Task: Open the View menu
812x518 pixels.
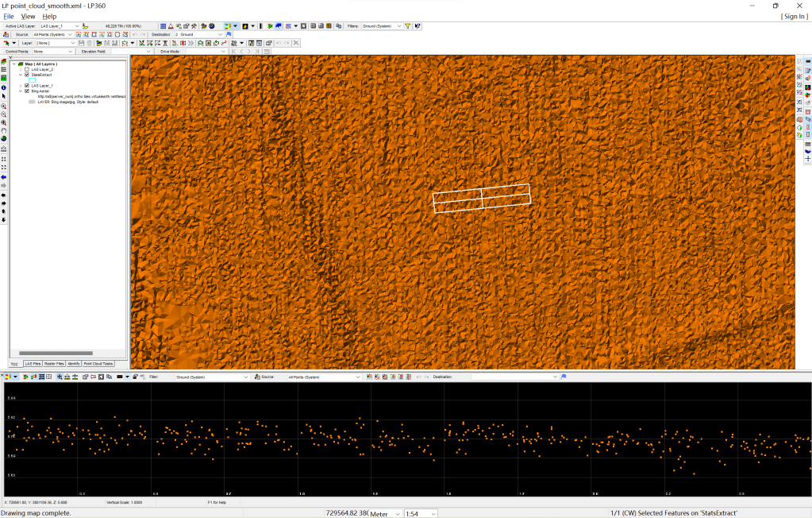Action: (28, 16)
